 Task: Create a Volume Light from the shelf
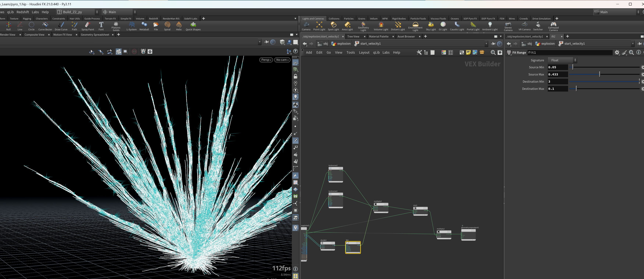click(381, 26)
